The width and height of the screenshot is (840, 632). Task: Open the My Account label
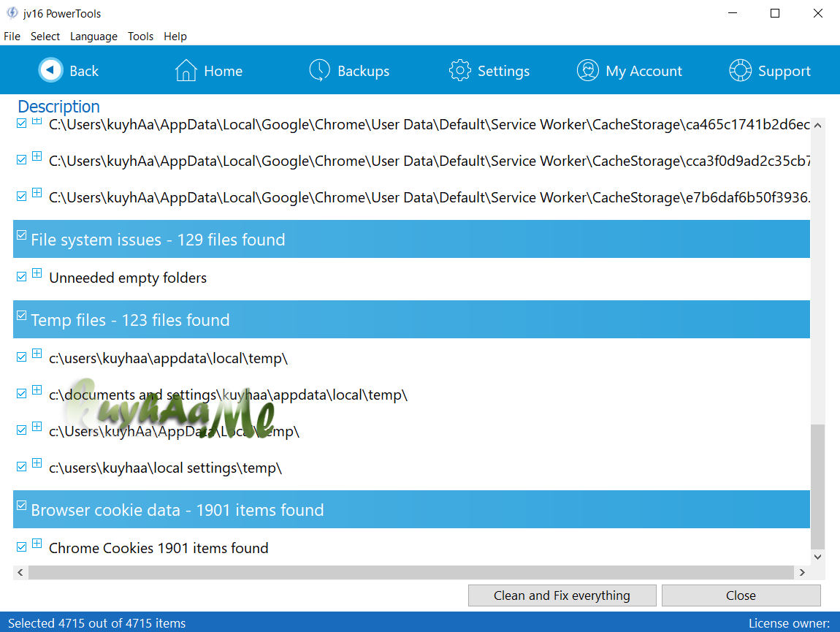point(644,71)
